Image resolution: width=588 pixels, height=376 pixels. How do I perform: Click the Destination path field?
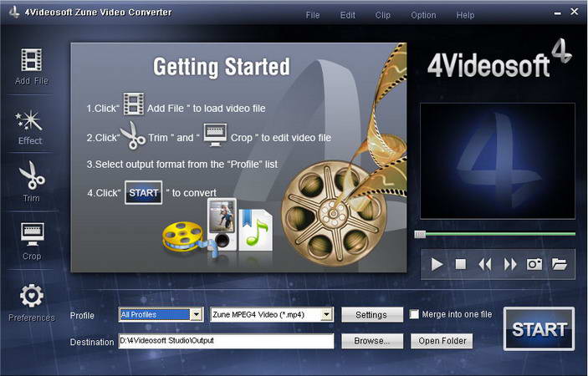point(226,341)
